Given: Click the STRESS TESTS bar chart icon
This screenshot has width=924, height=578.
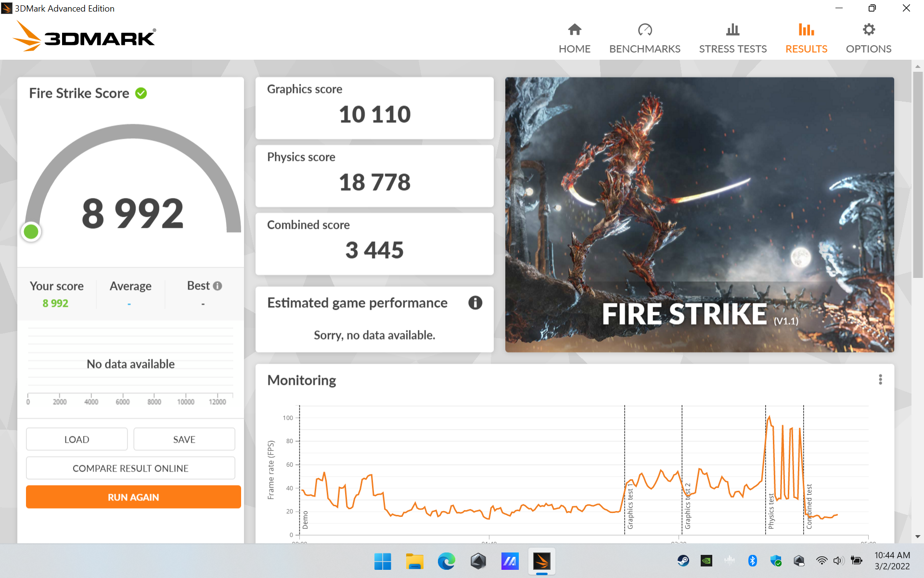Looking at the screenshot, I should point(732,30).
